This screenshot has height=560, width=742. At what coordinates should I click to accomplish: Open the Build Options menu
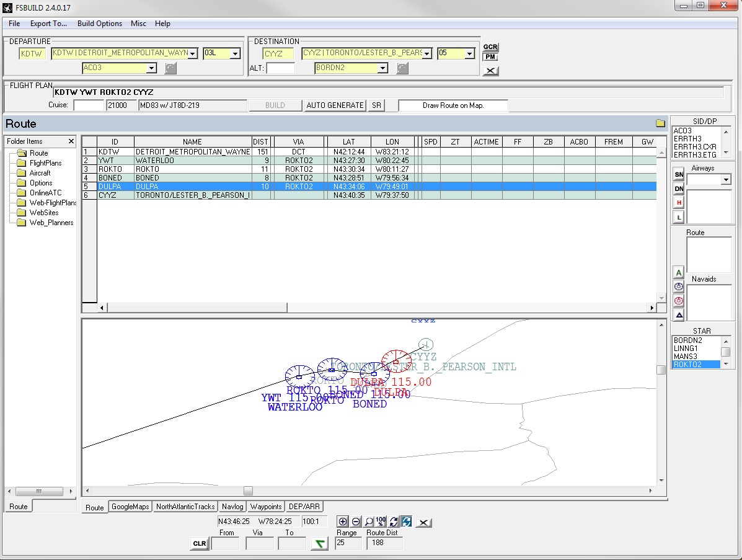pos(99,23)
